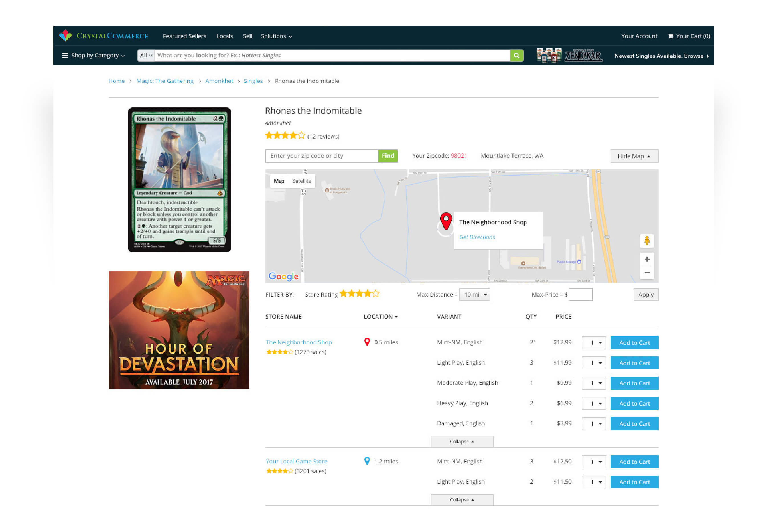Open Street View pegman on the map
The width and height of the screenshot is (763, 532).
pos(646,241)
